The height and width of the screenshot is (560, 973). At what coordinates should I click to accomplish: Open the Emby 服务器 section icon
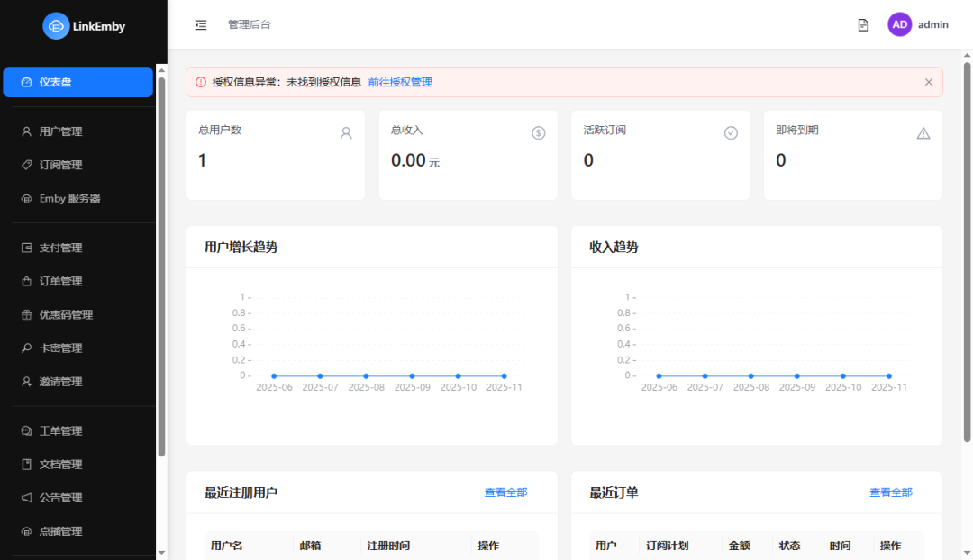click(26, 198)
